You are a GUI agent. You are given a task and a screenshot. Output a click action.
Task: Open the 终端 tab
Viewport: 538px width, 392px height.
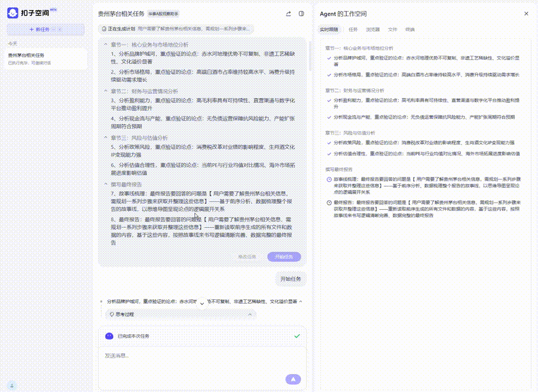[410, 29]
